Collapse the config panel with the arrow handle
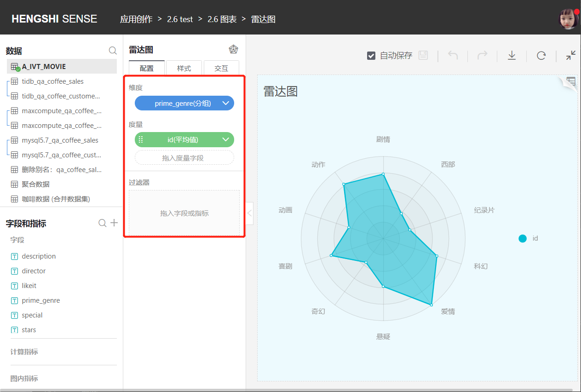 tap(249, 213)
